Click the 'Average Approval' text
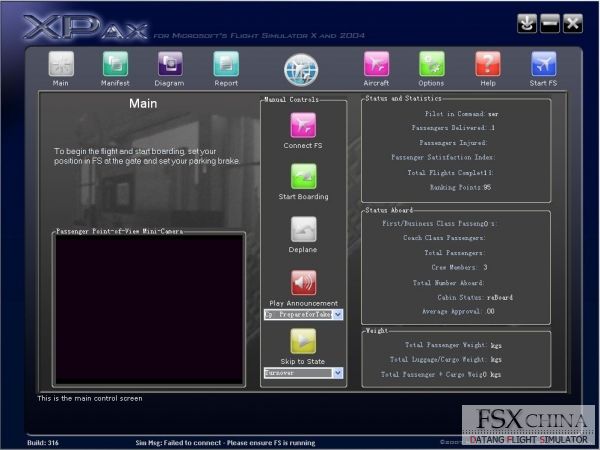This screenshot has height=450, width=600. tap(452, 311)
